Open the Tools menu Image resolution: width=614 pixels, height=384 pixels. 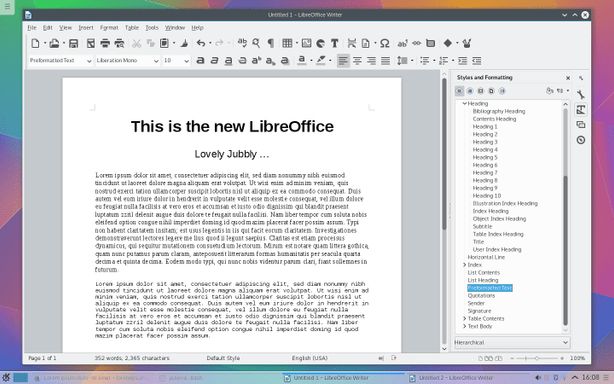152,28
